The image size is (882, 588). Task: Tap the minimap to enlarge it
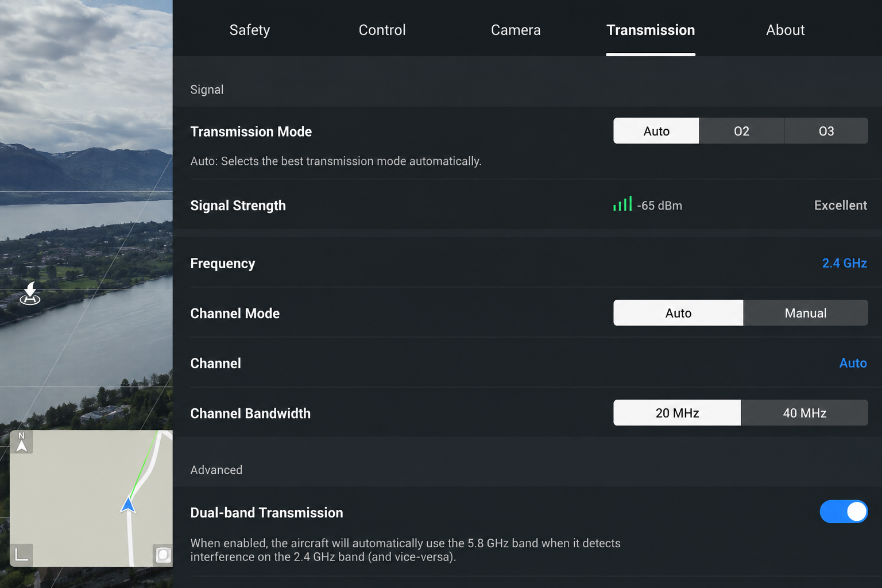click(x=91, y=498)
